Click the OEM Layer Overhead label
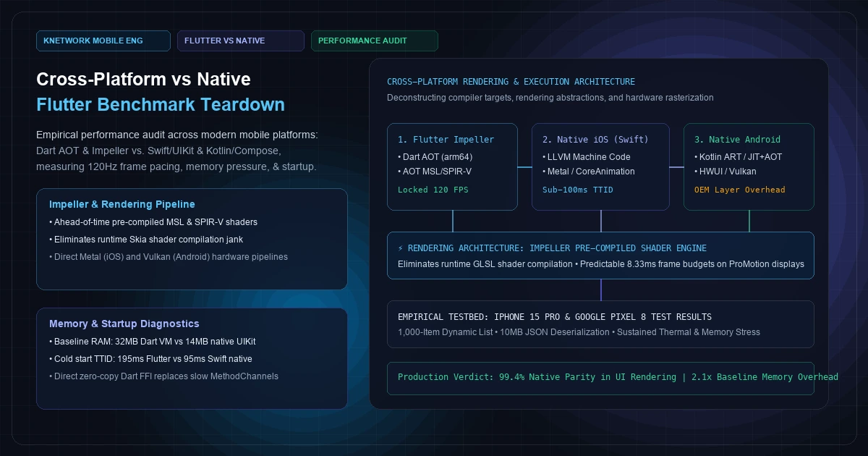This screenshot has height=456, width=868. [739, 190]
